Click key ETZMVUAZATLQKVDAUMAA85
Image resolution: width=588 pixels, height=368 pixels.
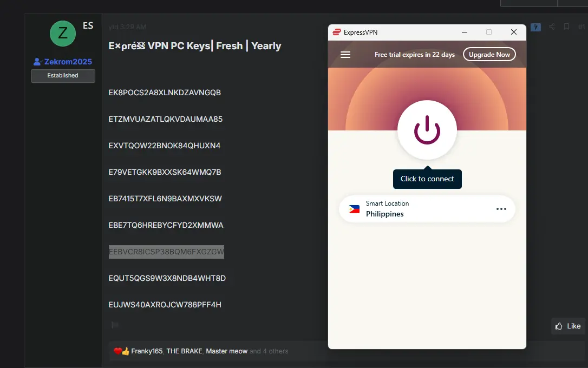[x=165, y=119]
